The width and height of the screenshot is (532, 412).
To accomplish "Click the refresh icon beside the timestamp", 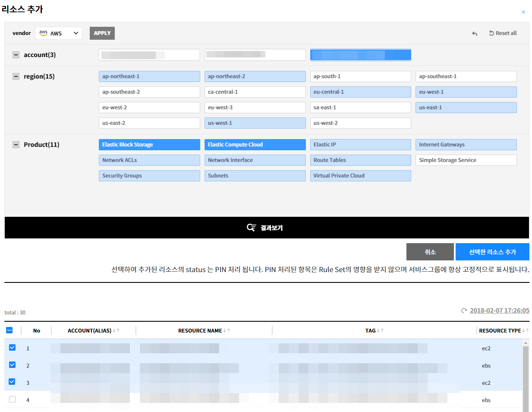I will (x=464, y=311).
